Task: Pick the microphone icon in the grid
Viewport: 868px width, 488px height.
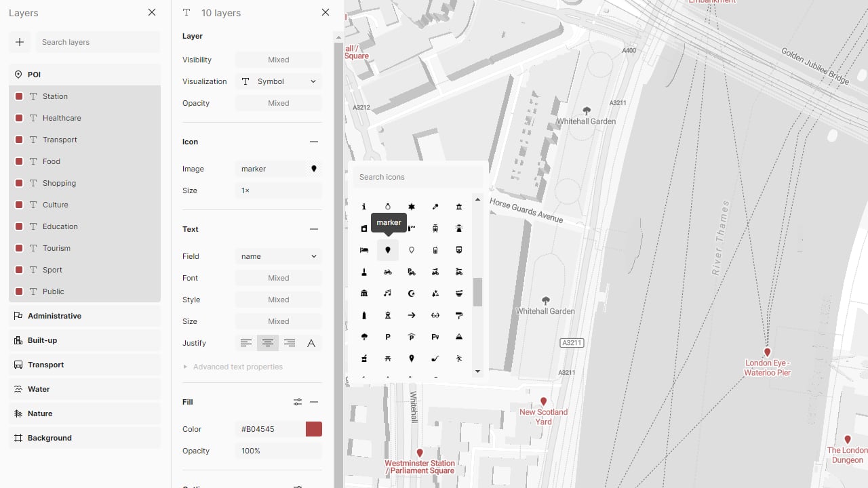Action: 435,207
